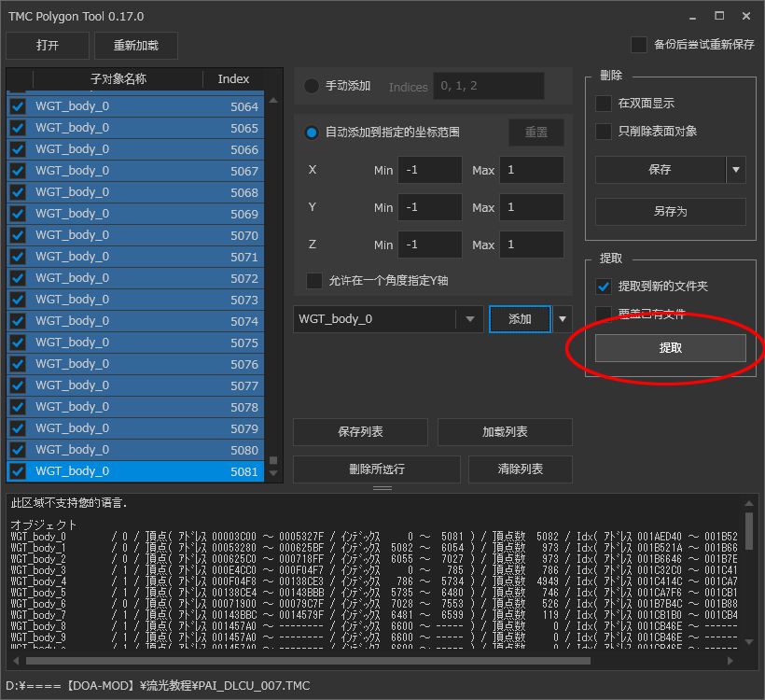Click the 加载列表 button
This screenshot has height=700, width=765.
(x=505, y=432)
